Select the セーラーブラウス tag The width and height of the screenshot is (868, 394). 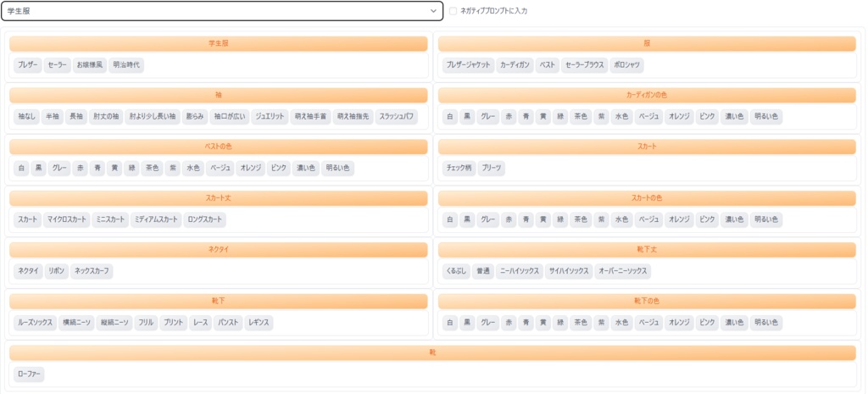pyautogui.click(x=585, y=65)
